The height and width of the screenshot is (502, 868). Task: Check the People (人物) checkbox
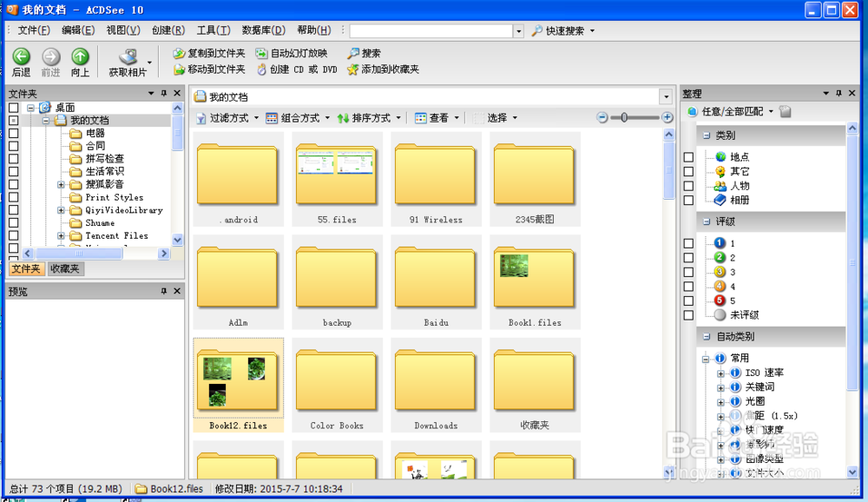pos(688,186)
